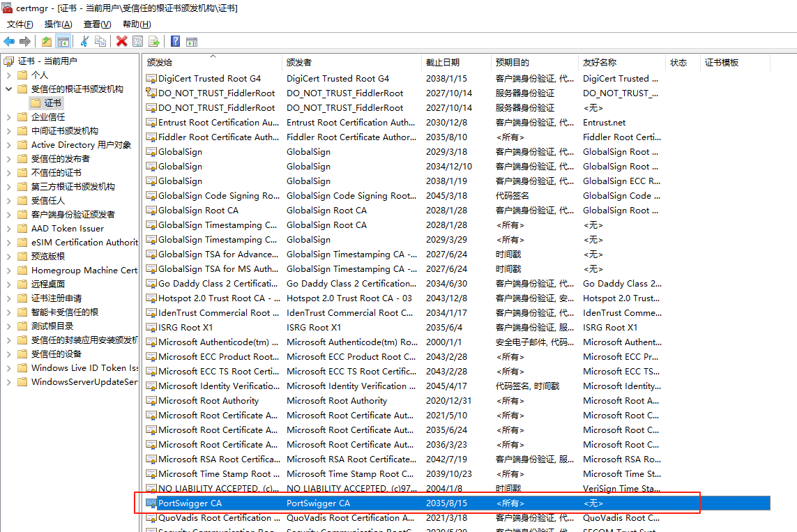Click folder icon of 受信任的设备 node
797x532 pixels.
[x=22, y=354]
